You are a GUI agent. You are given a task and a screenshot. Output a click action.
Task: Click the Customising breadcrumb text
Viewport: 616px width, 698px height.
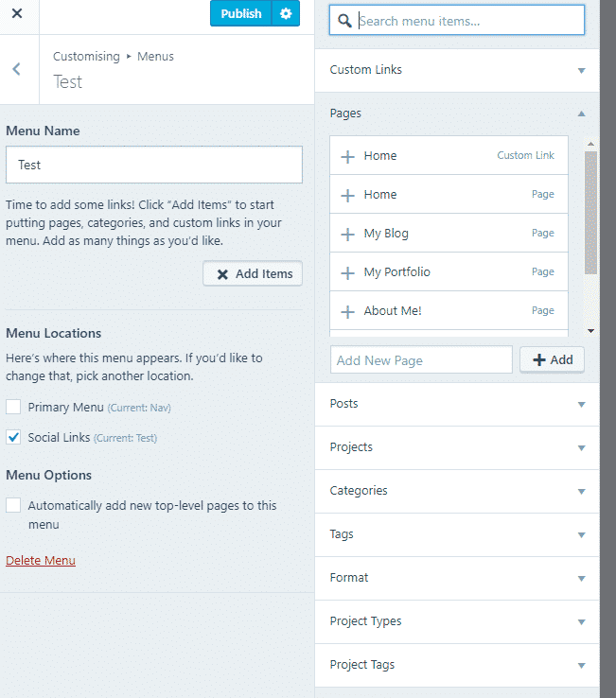pos(86,57)
